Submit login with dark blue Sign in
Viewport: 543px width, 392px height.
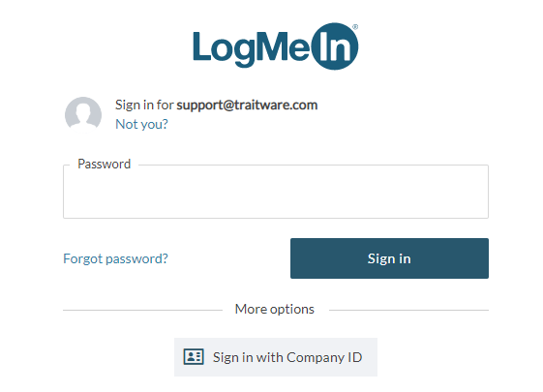[x=389, y=258]
